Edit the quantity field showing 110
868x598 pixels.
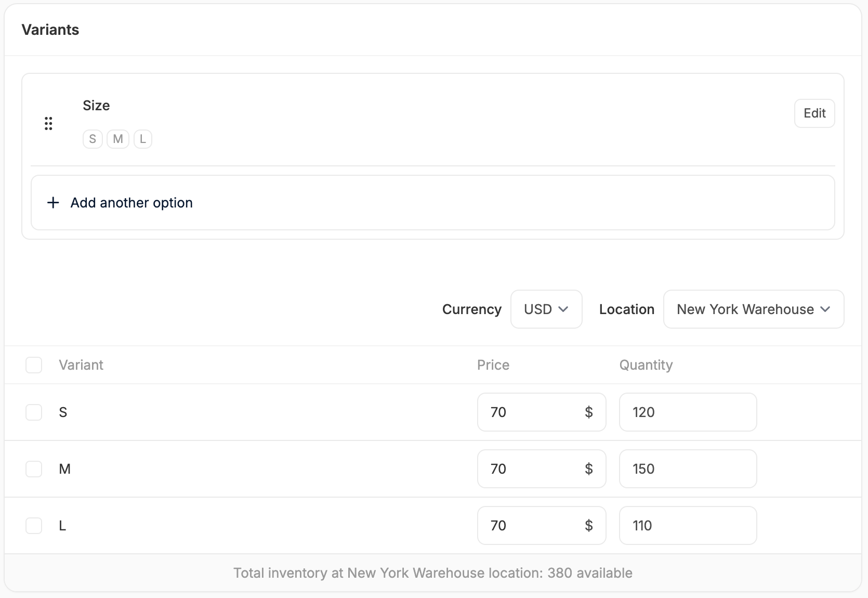click(687, 526)
